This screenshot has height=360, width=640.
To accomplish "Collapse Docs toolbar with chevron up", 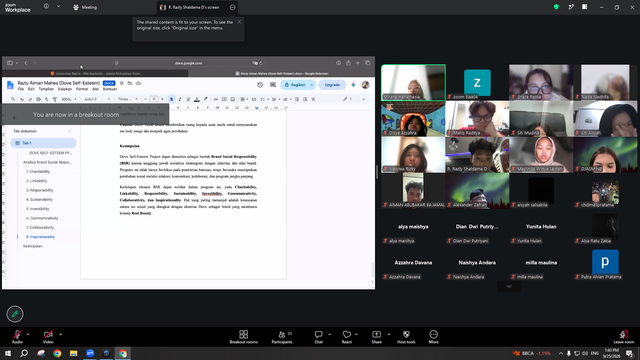I will click(x=363, y=99).
